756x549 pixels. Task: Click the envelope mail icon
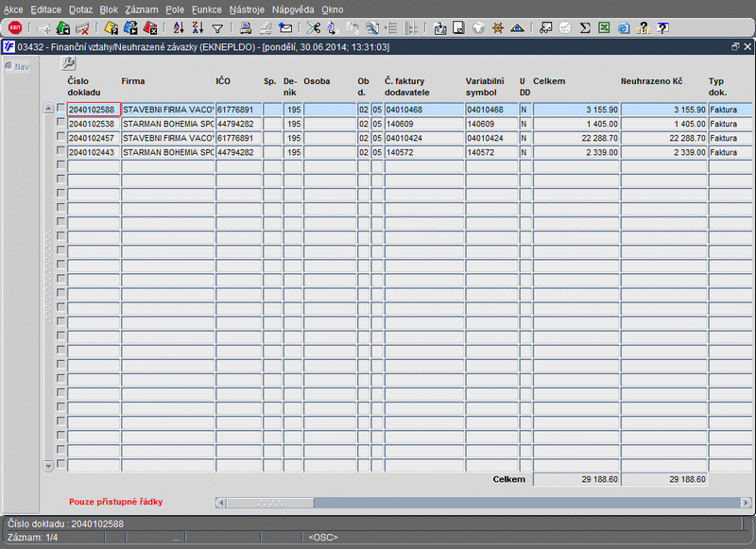point(285,28)
